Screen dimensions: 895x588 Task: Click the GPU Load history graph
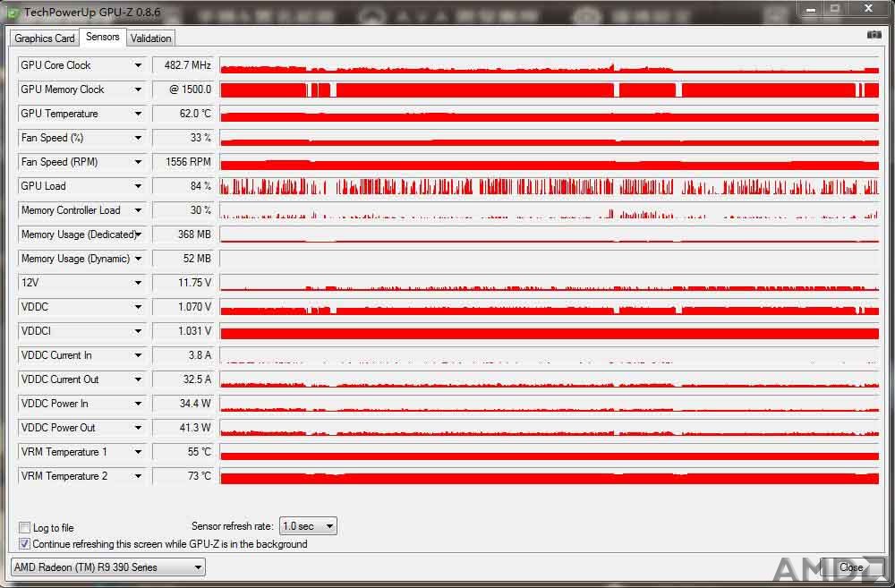coord(550,186)
